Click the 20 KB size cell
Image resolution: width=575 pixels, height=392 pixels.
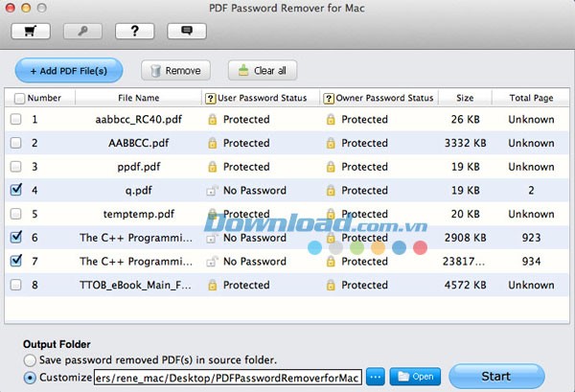pyautogui.click(x=466, y=214)
